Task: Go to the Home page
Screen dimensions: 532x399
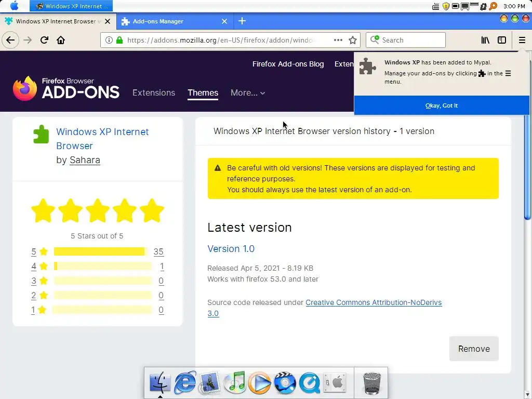Action: (x=61, y=40)
